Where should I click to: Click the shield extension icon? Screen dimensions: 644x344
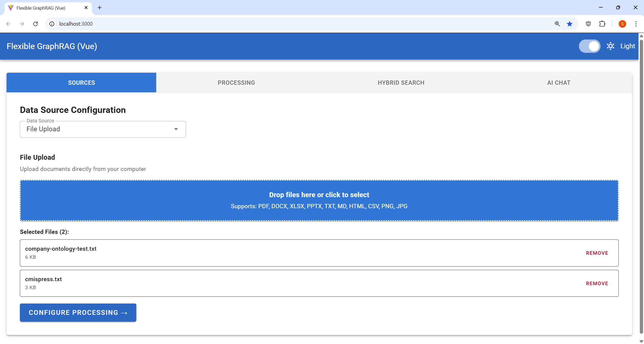pyautogui.click(x=588, y=24)
